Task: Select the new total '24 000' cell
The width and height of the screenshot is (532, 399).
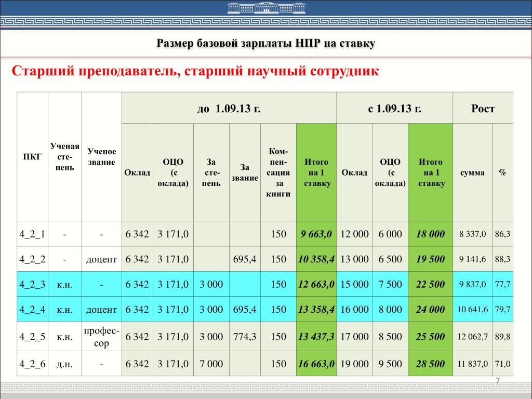Action: (430, 310)
